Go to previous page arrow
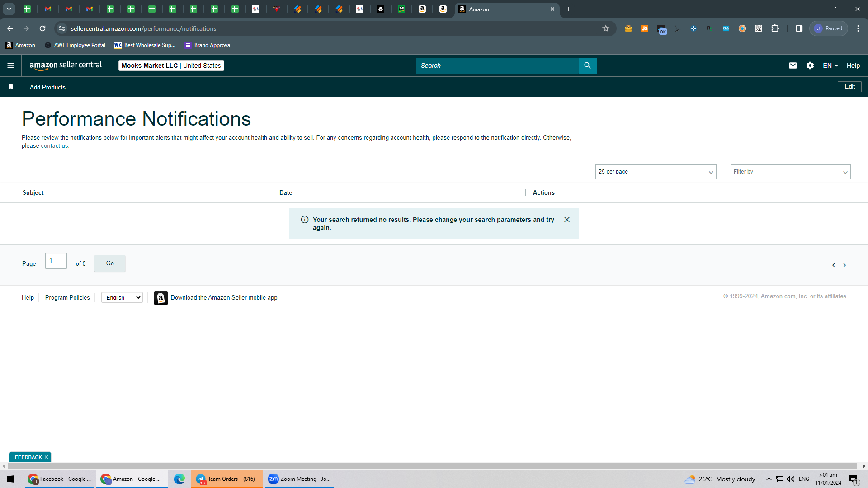Viewport: 868px width, 488px height. 834,265
